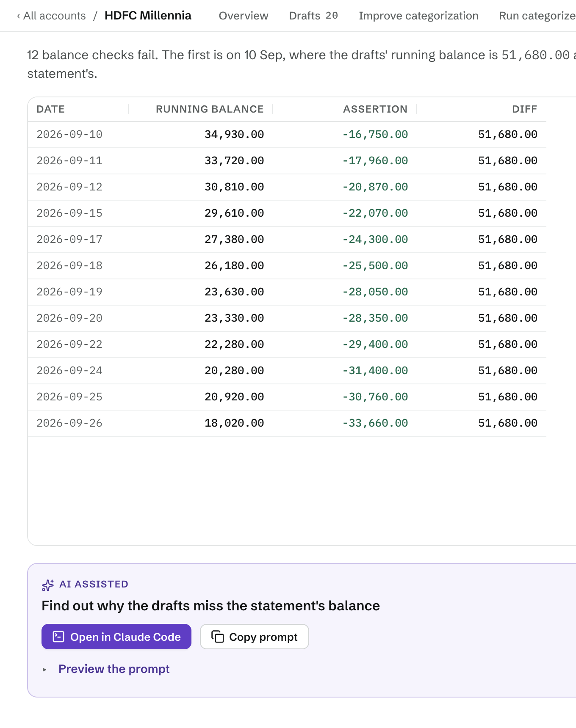Click assertion value -16,750.00
576x728 pixels.
(x=375, y=135)
